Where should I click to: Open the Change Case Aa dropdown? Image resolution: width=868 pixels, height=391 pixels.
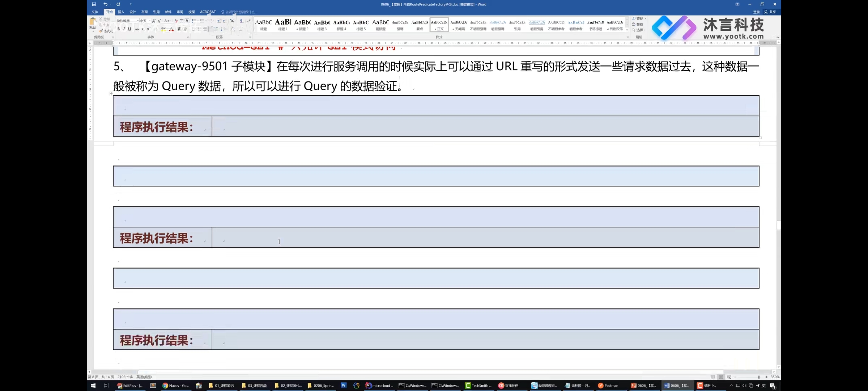[x=167, y=21]
